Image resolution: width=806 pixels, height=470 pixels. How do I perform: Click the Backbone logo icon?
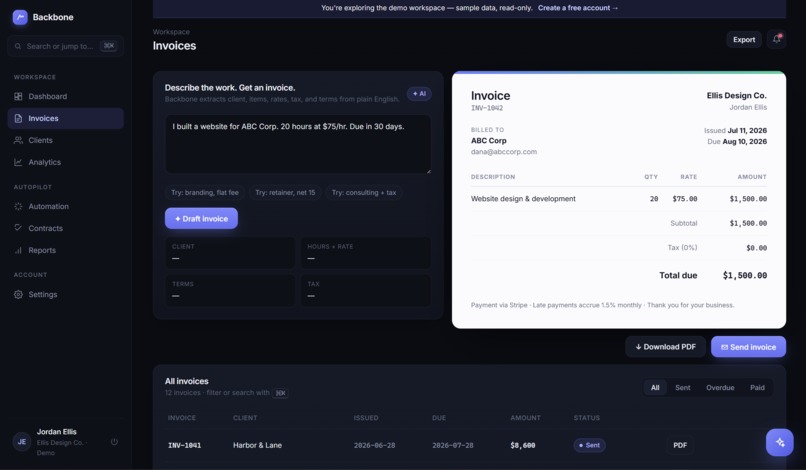(20, 17)
